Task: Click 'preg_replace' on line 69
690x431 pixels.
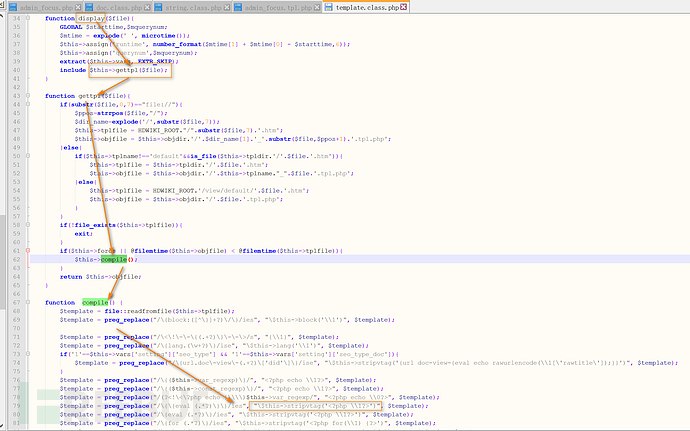Action: pyautogui.click(x=127, y=320)
